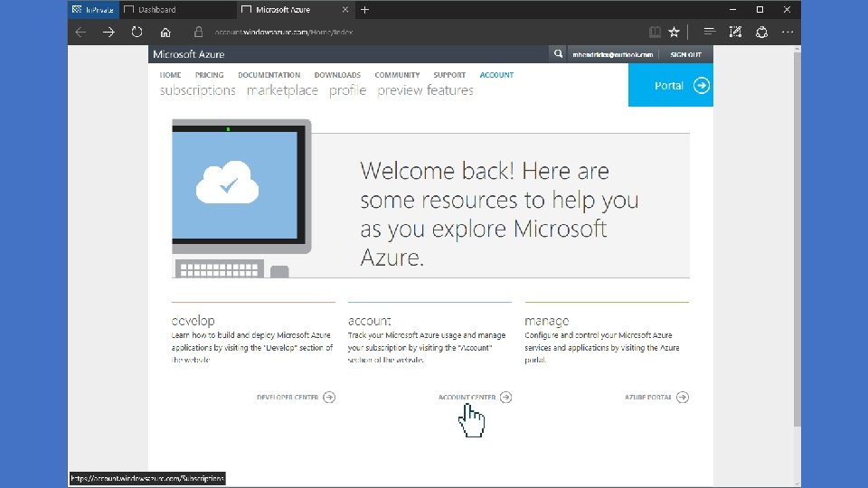Open a new tab with plus icon
The image size is (868, 488).
364,9
